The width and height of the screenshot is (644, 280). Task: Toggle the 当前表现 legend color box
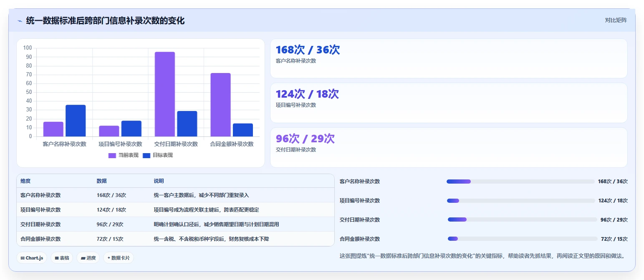pyautogui.click(x=112, y=155)
